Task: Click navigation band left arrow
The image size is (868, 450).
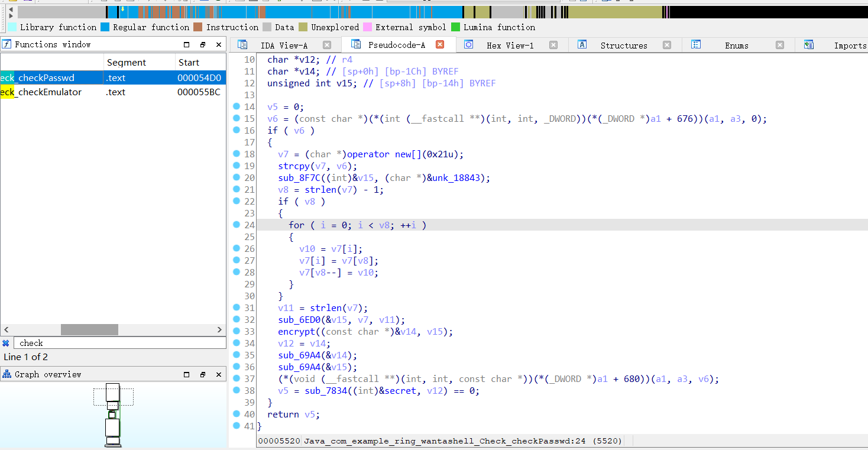Action: coord(11,9)
